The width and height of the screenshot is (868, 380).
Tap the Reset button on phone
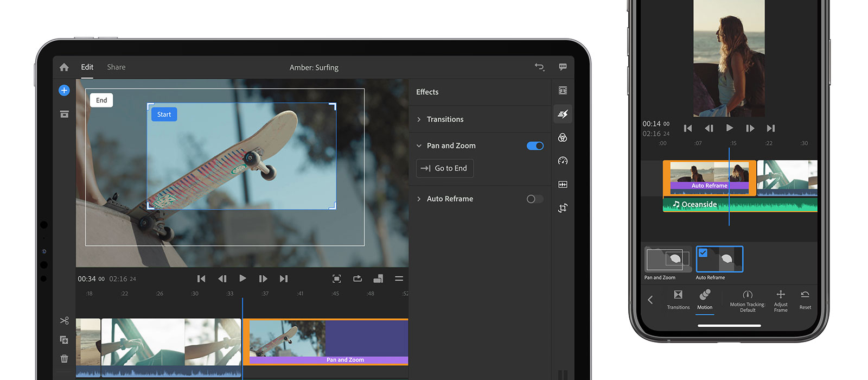coord(805,299)
